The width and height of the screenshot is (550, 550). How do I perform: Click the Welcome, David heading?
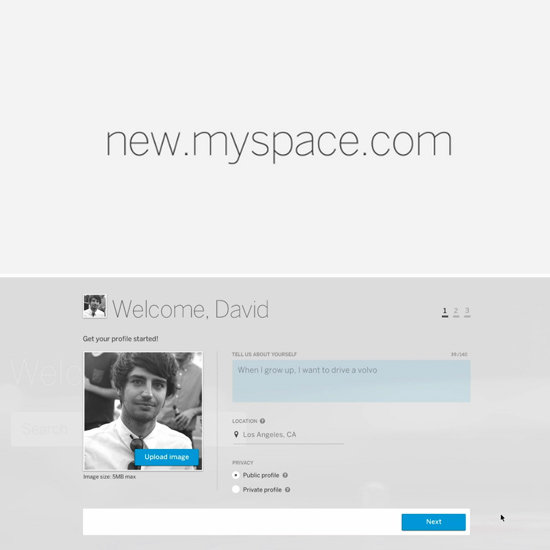190,309
